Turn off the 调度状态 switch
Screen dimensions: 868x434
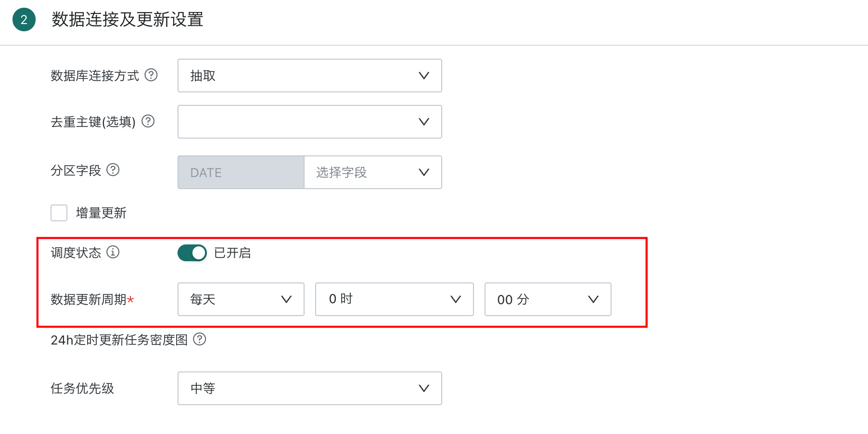click(x=192, y=253)
